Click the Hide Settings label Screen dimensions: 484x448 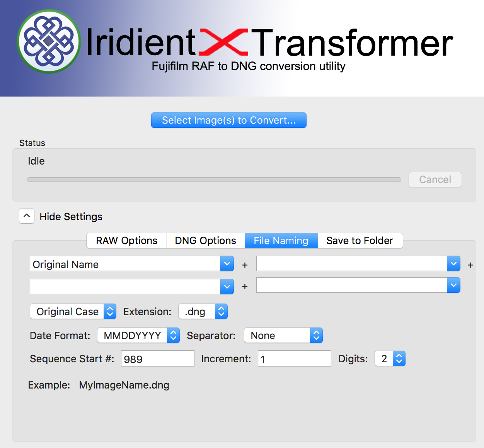pyautogui.click(x=71, y=217)
